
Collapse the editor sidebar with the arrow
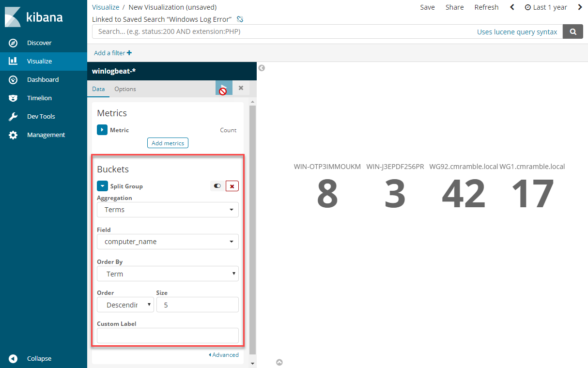[x=262, y=68]
